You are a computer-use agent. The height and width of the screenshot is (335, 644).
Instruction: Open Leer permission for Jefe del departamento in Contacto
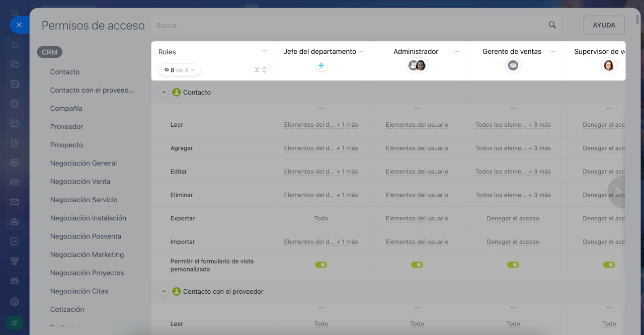pos(321,125)
